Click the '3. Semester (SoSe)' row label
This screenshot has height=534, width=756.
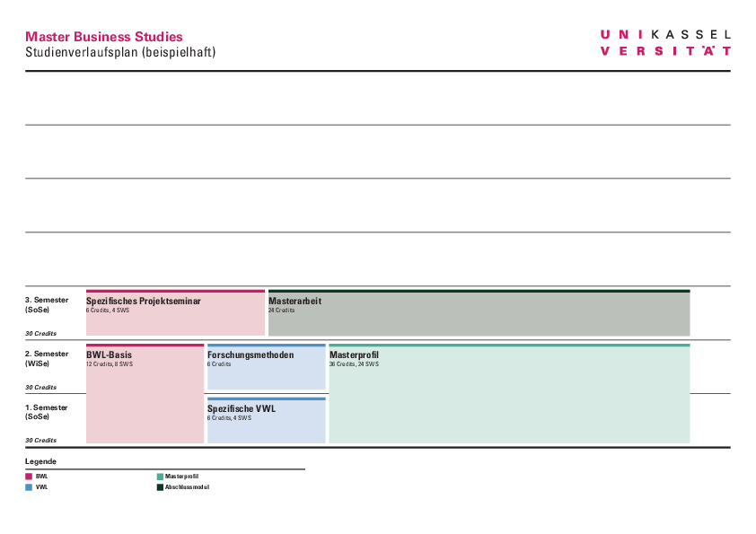[x=47, y=304]
